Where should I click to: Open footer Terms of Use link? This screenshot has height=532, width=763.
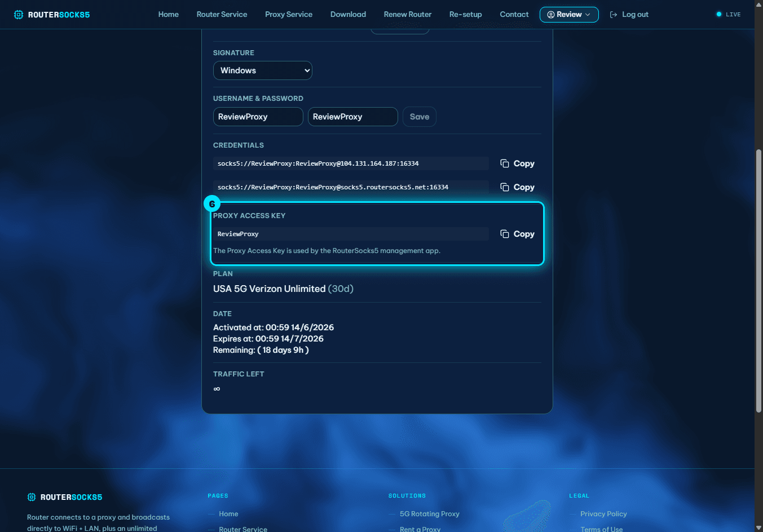(x=602, y=529)
